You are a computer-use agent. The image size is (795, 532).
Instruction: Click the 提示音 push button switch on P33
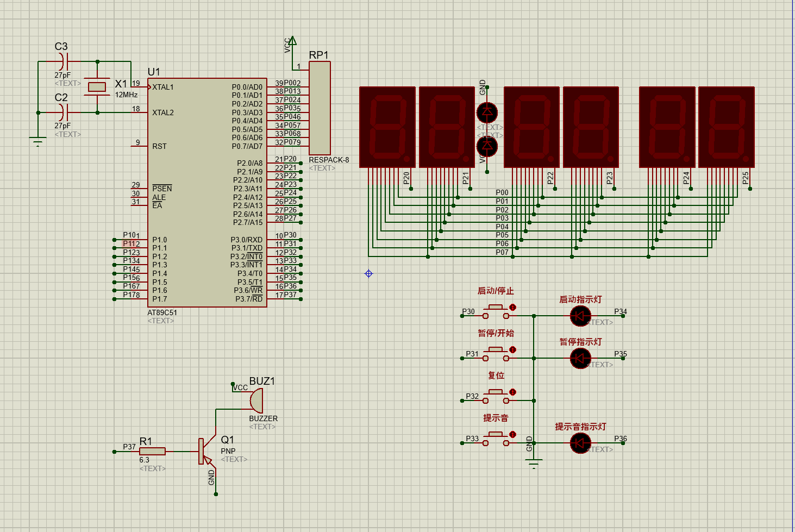[x=496, y=439]
